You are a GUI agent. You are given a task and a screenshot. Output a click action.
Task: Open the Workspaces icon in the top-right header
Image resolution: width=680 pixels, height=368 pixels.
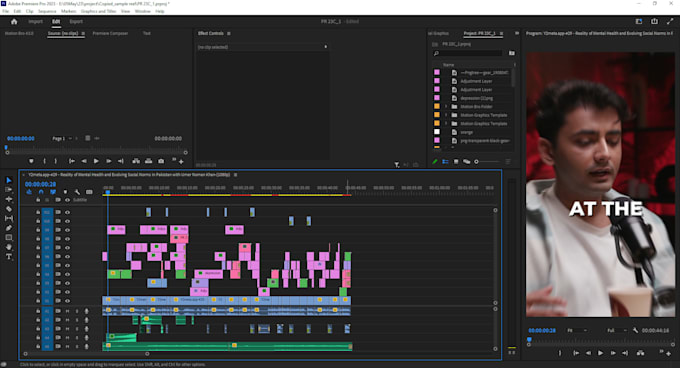click(639, 21)
